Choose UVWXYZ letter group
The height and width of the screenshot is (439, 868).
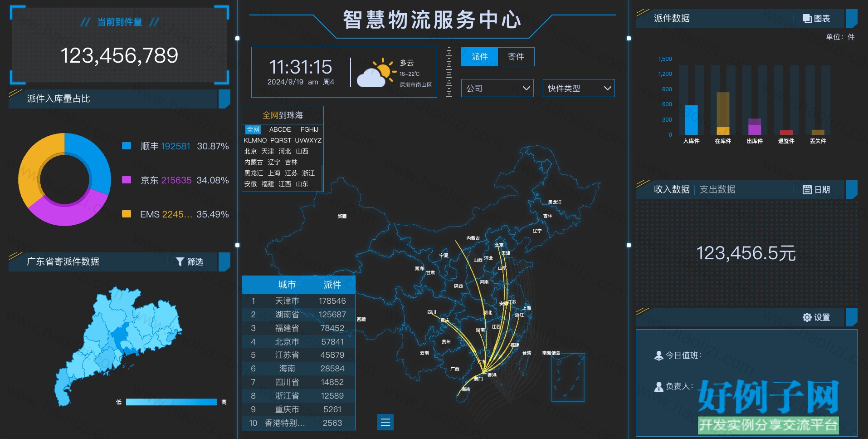tap(308, 141)
